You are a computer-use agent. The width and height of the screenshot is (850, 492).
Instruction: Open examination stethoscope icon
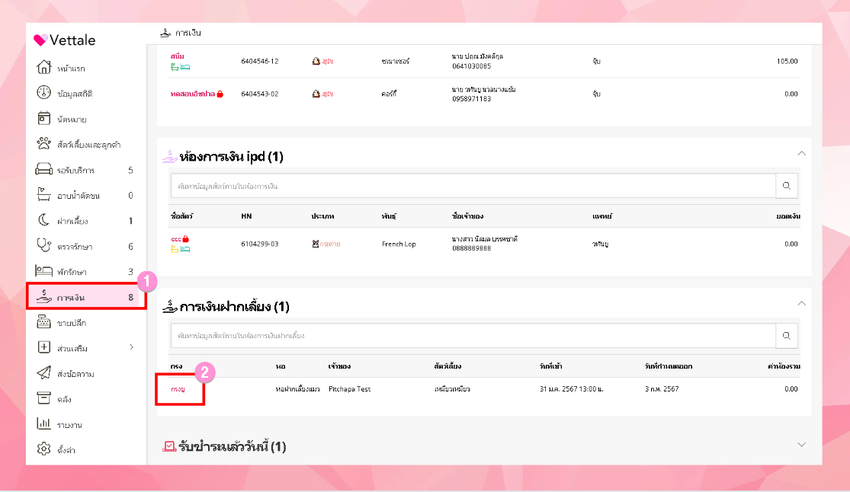coord(44,245)
